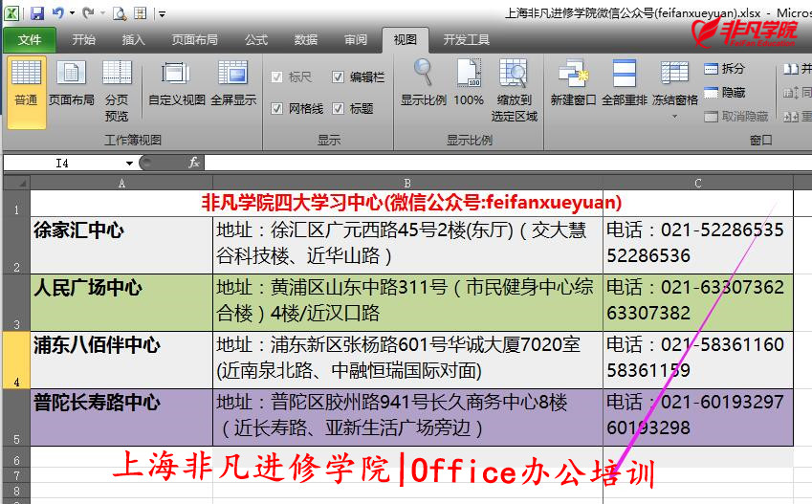Click the Name Box showing I4
Viewport: 812px width, 504px height.
point(62,164)
